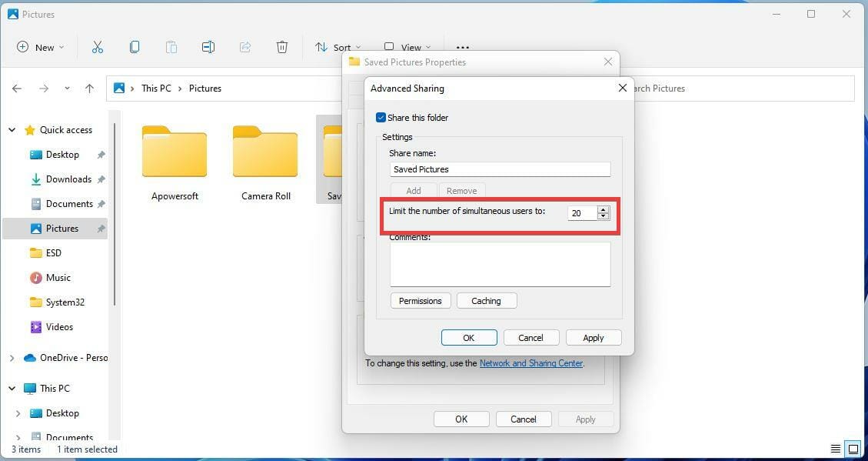Open the View dropdown menu

pos(407,47)
